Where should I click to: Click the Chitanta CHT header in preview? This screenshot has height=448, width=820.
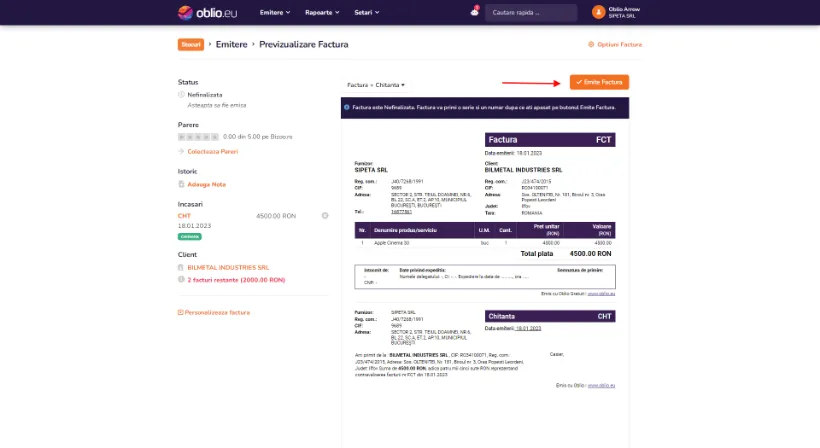[550, 316]
